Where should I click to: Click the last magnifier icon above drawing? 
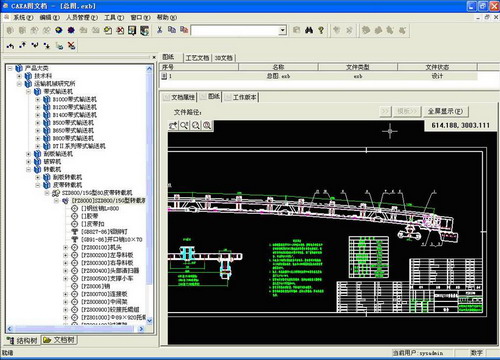pos(207,125)
